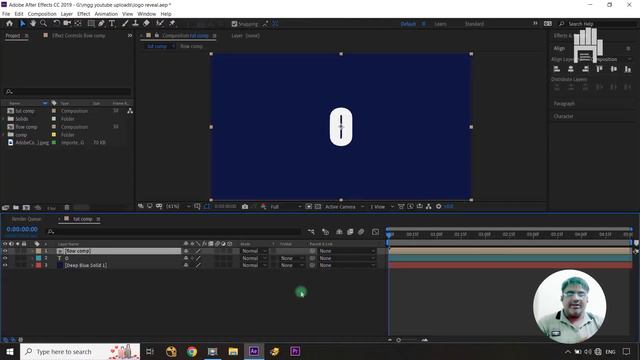This screenshot has height=360, width=640.
Task: Open the magnification ratio 41% dropdown
Action: [x=178, y=207]
